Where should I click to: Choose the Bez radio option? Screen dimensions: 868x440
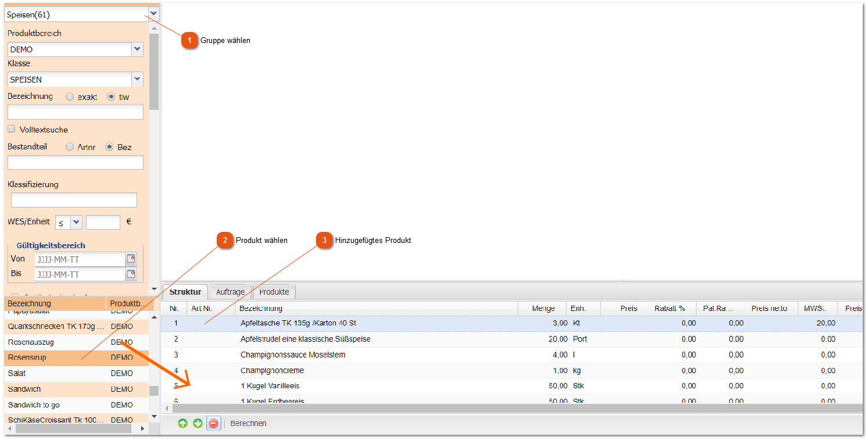pyautogui.click(x=109, y=147)
